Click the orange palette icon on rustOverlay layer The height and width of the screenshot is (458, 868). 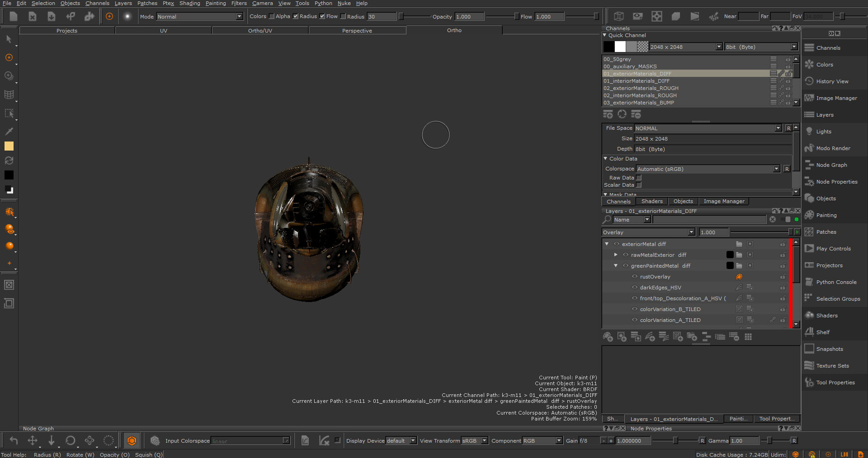coord(739,277)
